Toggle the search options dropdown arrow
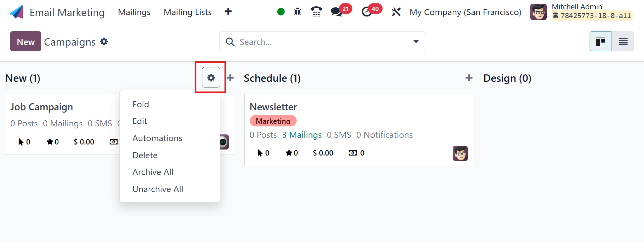The width and height of the screenshot is (644, 242). pyautogui.click(x=416, y=42)
